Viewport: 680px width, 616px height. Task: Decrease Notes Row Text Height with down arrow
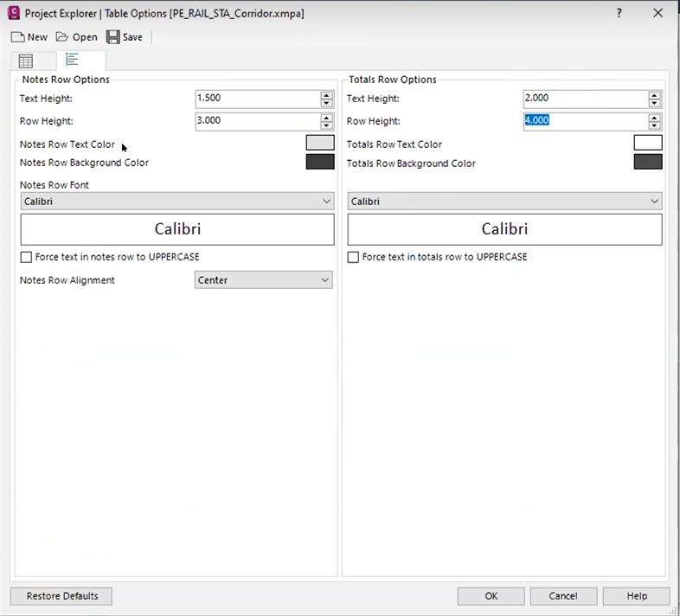tap(326, 103)
